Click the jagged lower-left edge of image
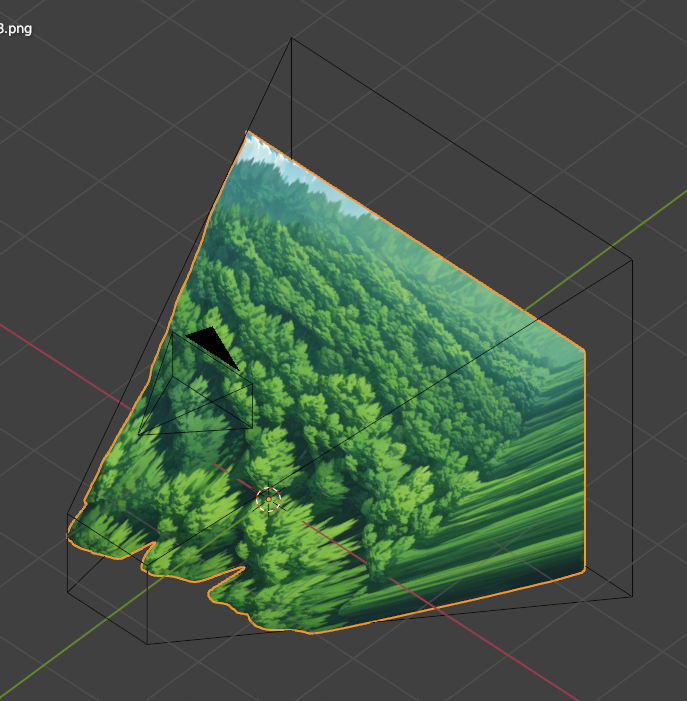687x701 pixels. 150,557
